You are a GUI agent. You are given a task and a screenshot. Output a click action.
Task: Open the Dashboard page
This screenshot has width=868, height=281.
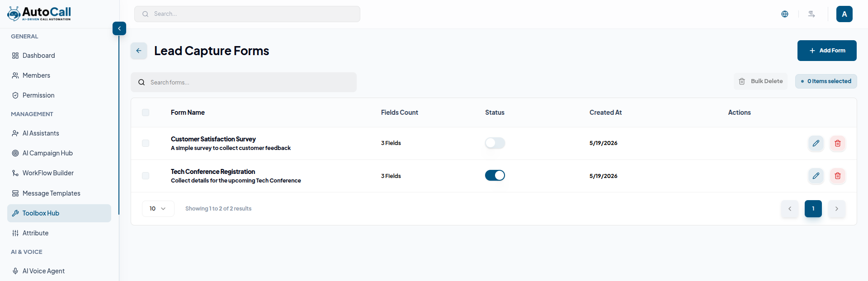click(x=59, y=56)
